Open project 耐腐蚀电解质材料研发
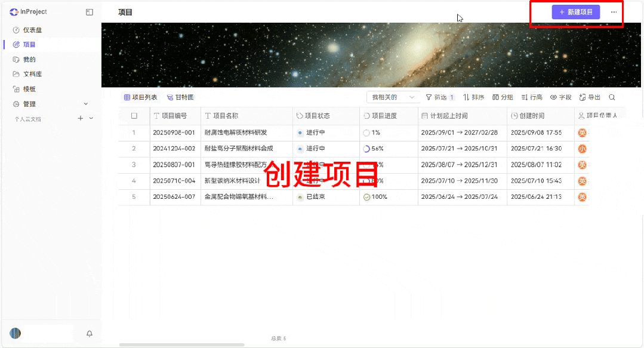644x348 pixels. click(236, 133)
